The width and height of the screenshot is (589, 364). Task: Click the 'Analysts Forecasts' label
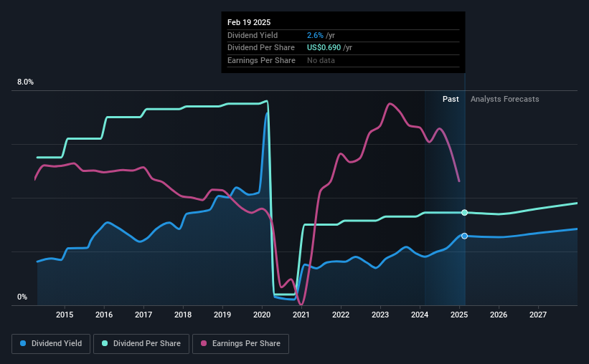click(504, 99)
